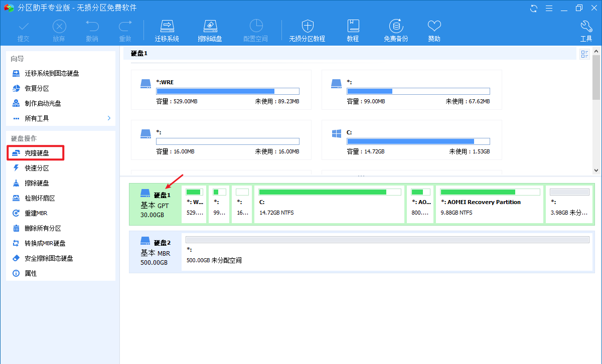This screenshot has height=364, width=602.
Task: Select the AOMEI Recovery Partition block
Action: [490, 203]
